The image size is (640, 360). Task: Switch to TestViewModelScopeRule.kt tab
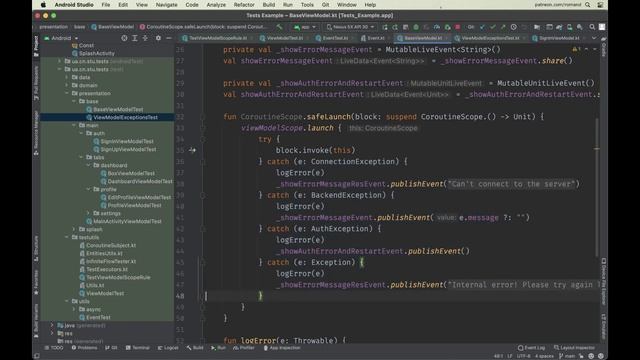point(218,38)
